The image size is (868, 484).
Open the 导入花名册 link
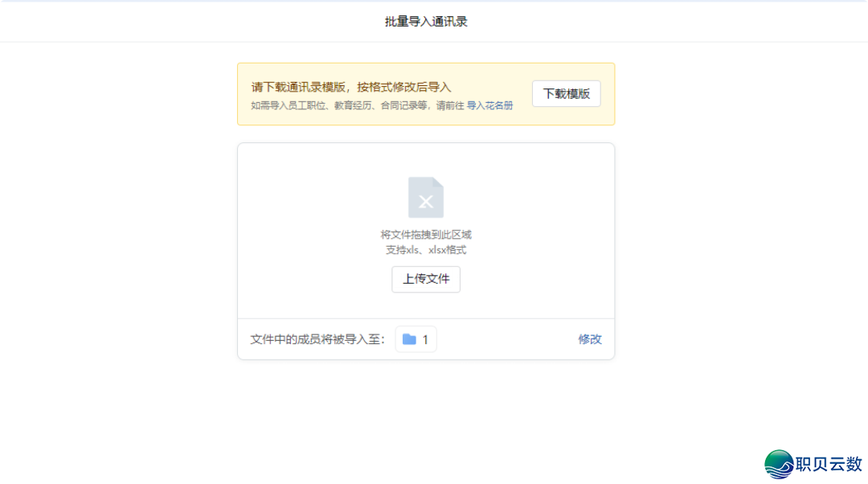point(489,105)
